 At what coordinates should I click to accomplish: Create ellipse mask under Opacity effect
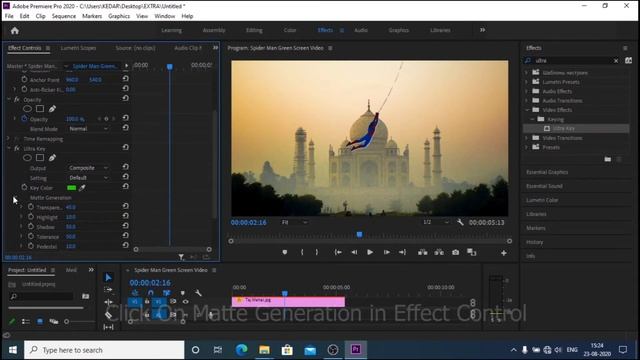click(x=27, y=109)
